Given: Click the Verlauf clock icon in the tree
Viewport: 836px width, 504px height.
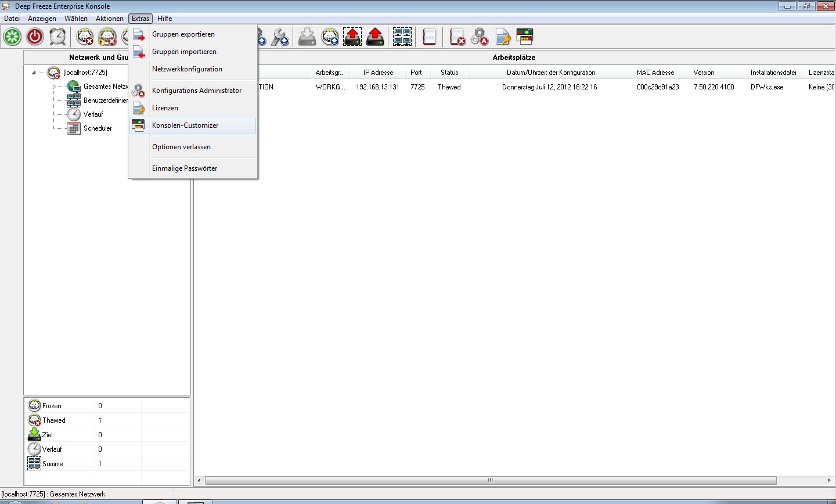Looking at the screenshot, I should (x=74, y=114).
